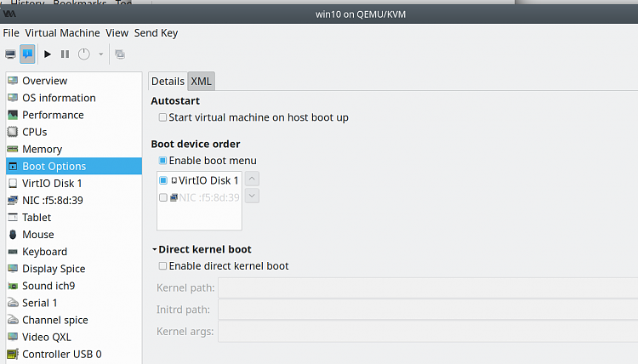Image resolution: width=638 pixels, height=364 pixels.
Task: Click the Tablet icon in sidebar
Action: [13, 217]
